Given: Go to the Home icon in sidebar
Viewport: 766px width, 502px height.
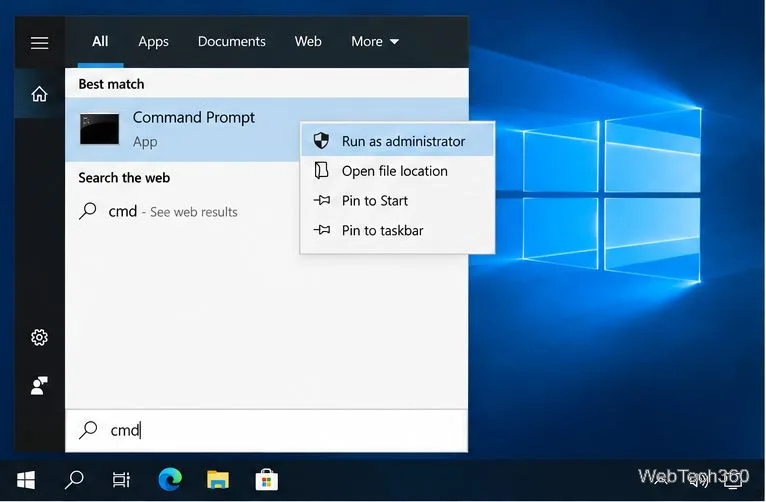Looking at the screenshot, I should [x=40, y=94].
